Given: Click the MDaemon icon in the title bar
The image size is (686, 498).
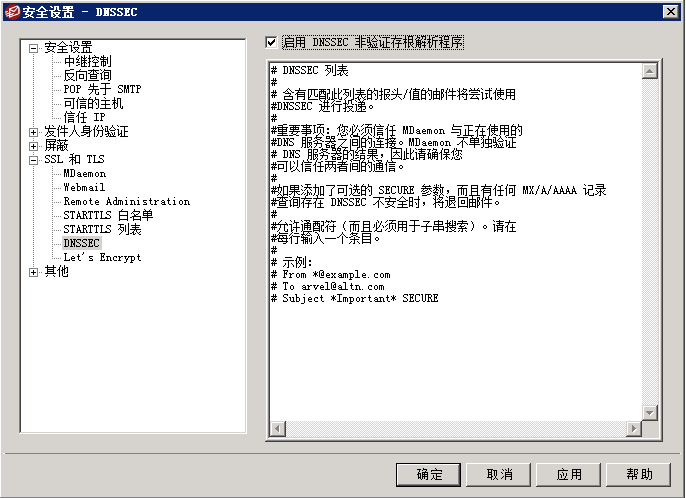Looking at the screenshot, I should pyautogui.click(x=12, y=12).
